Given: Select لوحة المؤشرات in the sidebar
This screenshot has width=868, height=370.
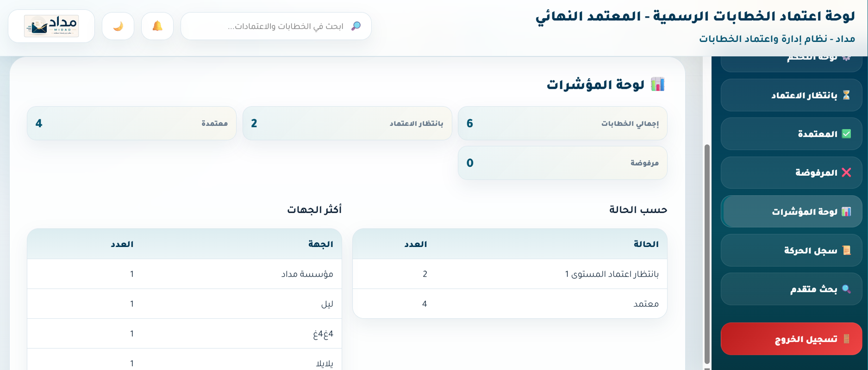Looking at the screenshot, I should pyautogui.click(x=791, y=211).
